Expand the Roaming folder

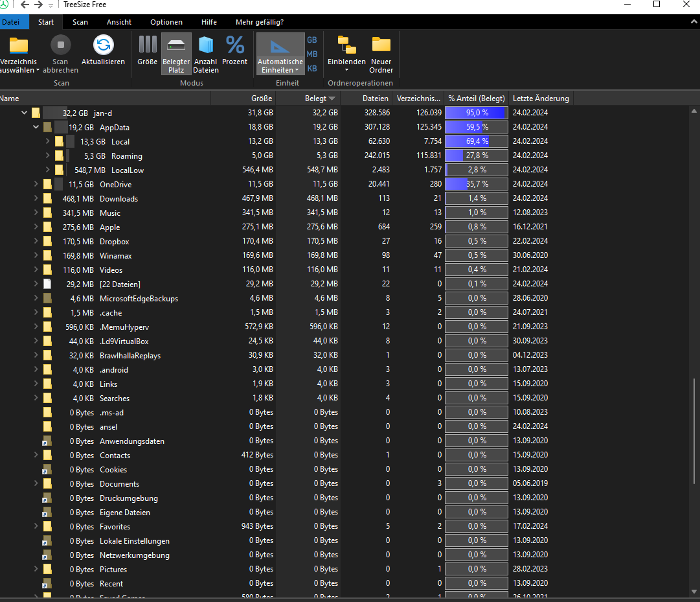[x=47, y=156]
